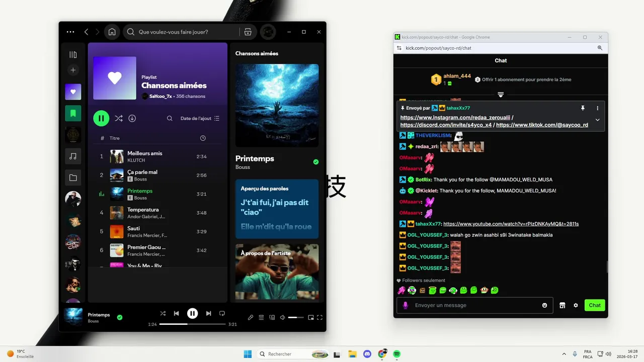The image size is (644, 362).
Task: Pause the playlist with the green button
Action: [101, 118]
